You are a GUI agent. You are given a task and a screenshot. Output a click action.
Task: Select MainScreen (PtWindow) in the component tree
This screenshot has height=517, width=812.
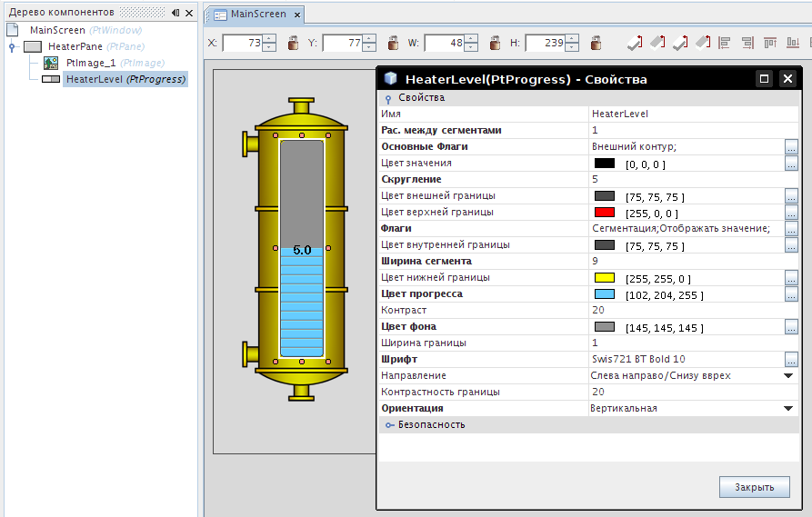pyautogui.click(x=85, y=30)
